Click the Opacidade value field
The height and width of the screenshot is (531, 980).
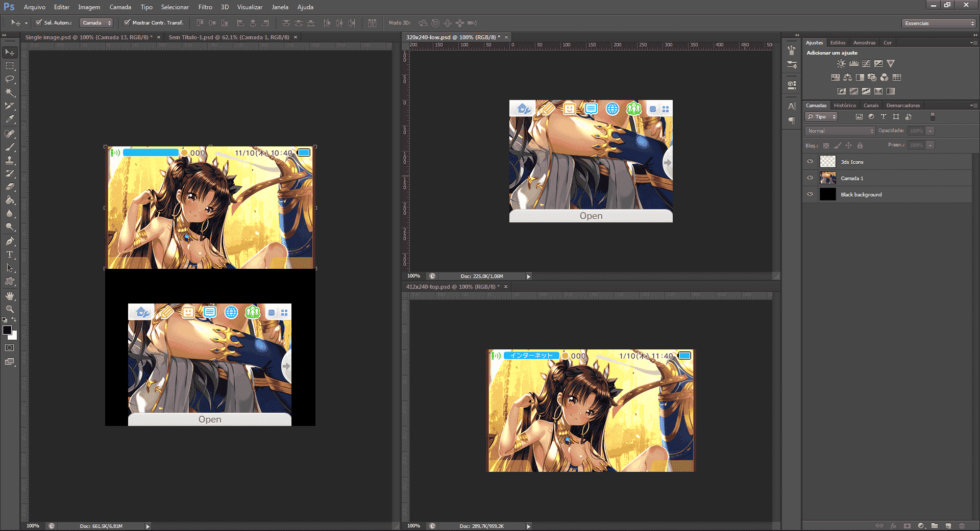click(917, 131)
